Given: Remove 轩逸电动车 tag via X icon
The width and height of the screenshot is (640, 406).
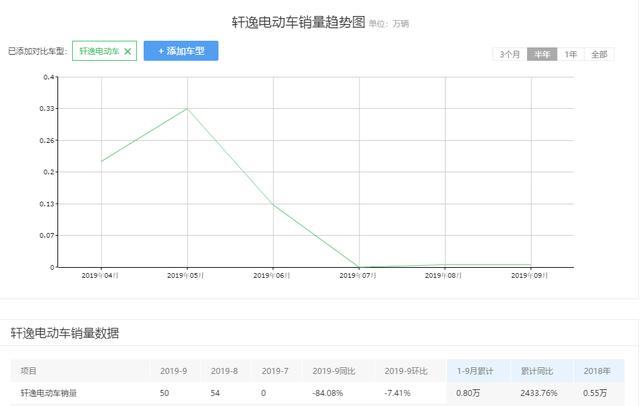Looking at the screenshot, I should [128, 51].
